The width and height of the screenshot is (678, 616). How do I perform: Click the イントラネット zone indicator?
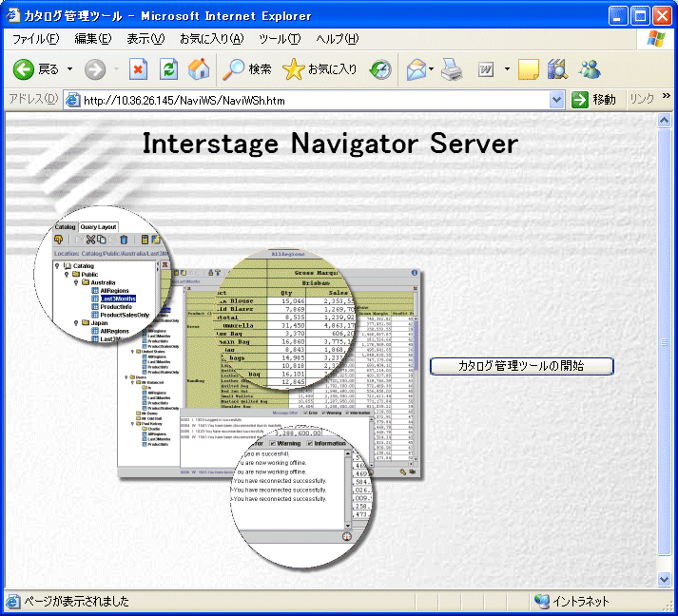(x=571, y=602)
